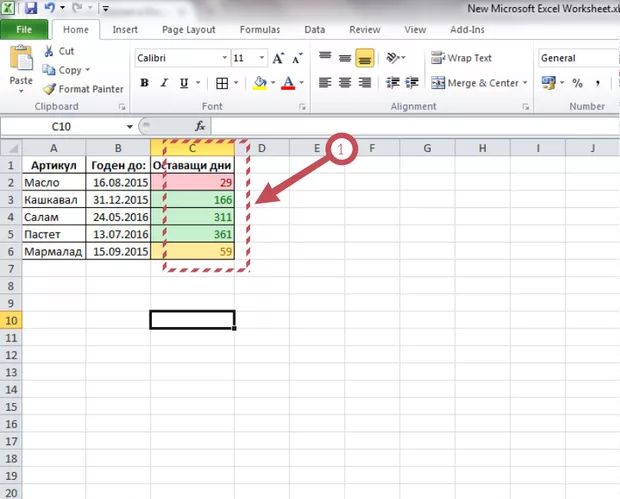This screenshot has width=620, height=499.
Task: Click the yellow Fill Color bucket
Action: point(260,83)
